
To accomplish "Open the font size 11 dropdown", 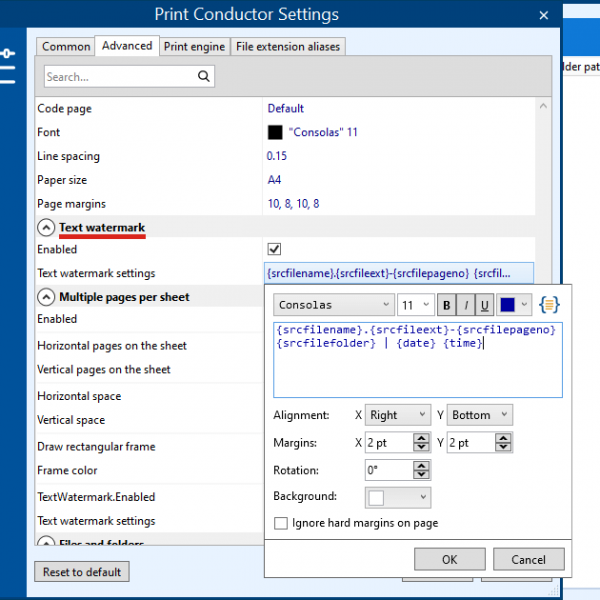I will pyautogui.click(x=415, y=305).
